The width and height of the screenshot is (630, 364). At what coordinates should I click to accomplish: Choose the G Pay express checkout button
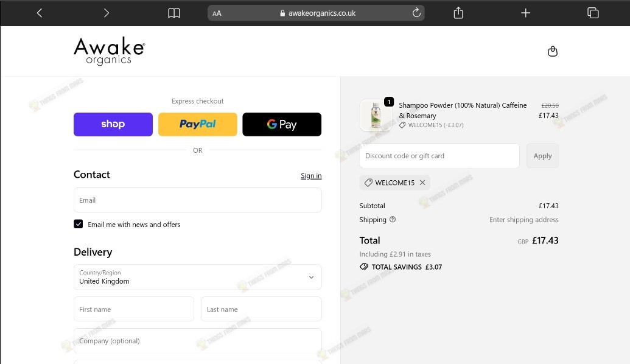(282, 125)
